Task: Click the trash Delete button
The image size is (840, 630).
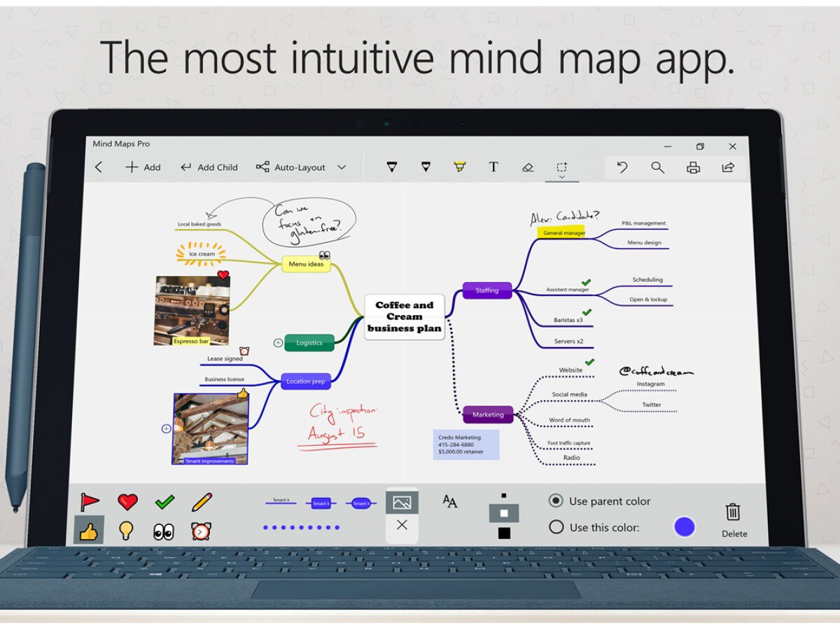Action: tap(734, 519)
